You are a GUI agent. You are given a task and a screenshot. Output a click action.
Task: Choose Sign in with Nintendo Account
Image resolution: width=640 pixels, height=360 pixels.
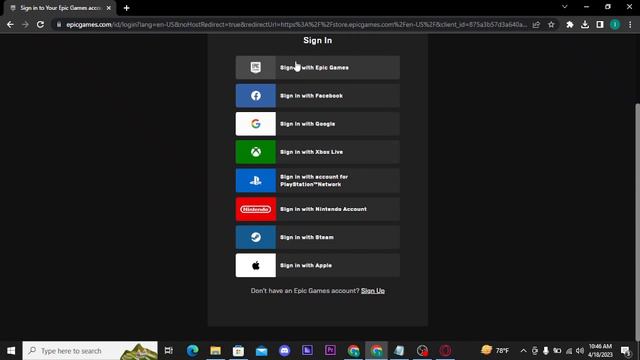point(318,209)
